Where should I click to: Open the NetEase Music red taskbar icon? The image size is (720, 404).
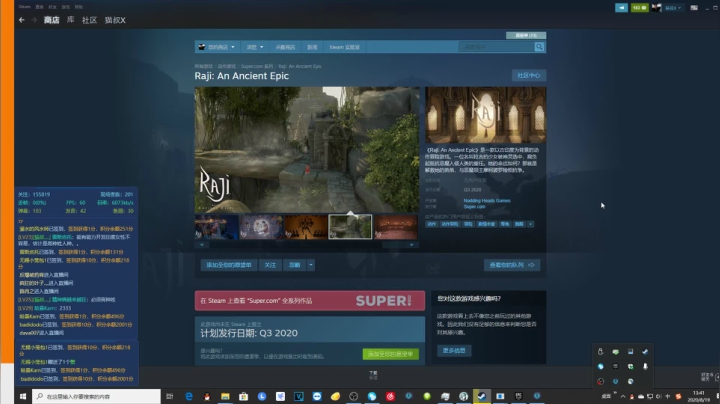(x=390, y=396)
